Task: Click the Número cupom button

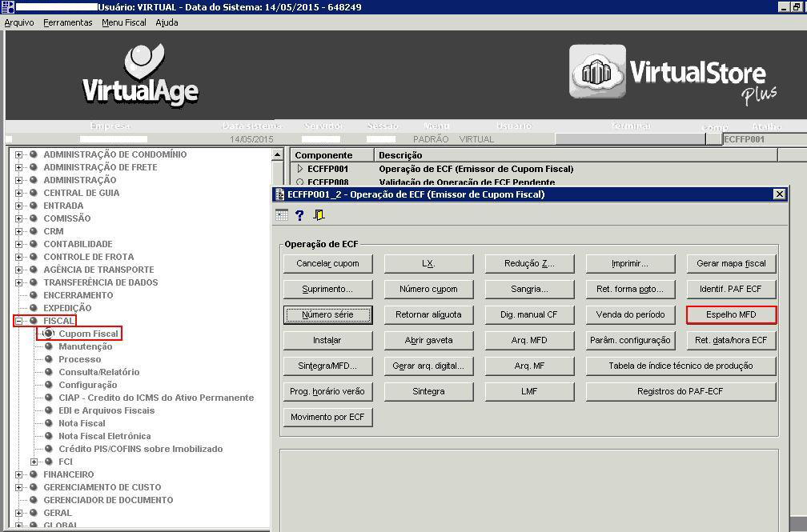Action: coord(429,289)
